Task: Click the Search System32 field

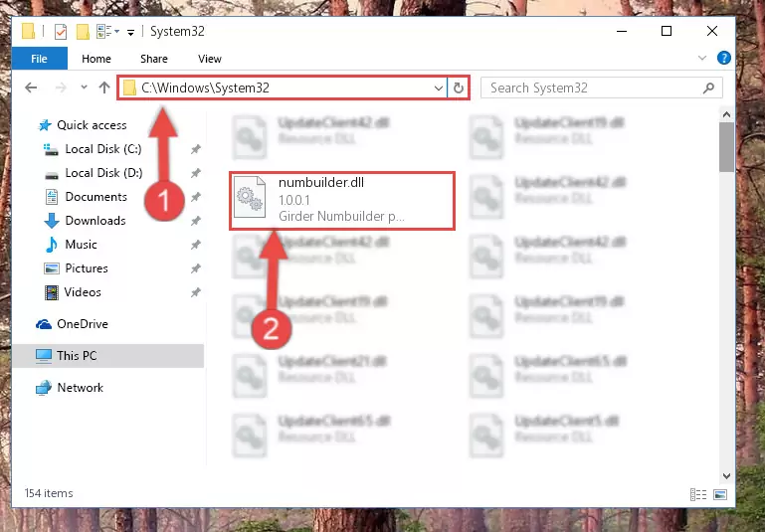Action: [x=602, y=88]
